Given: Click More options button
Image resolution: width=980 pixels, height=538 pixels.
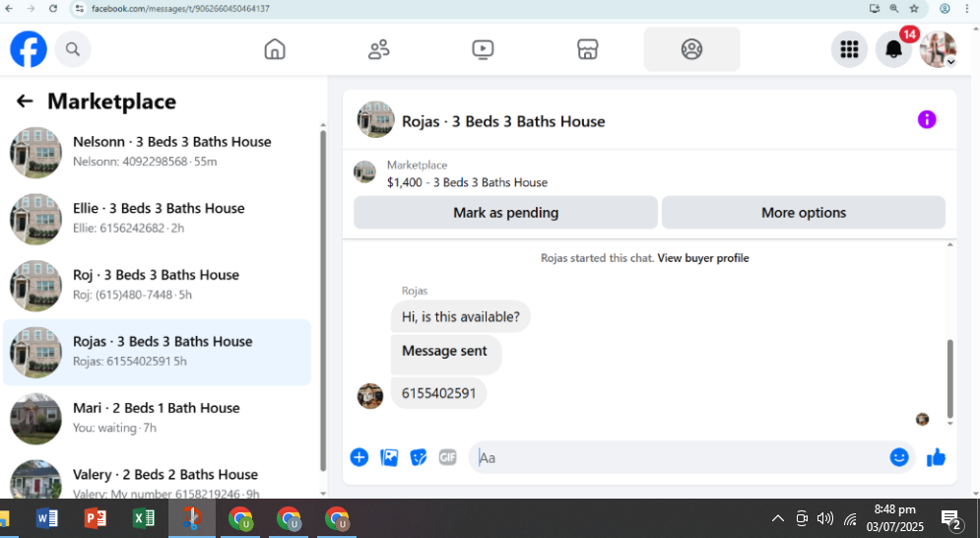Looking at the screenshot, I should click(804, 213).
